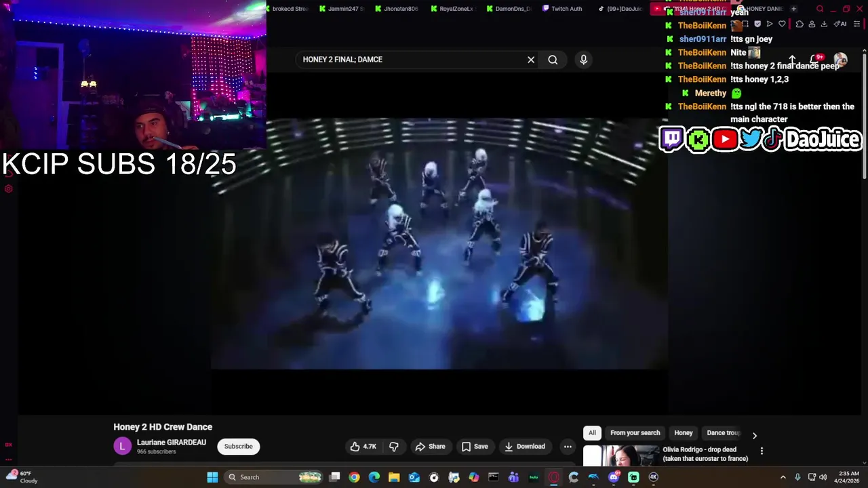Click Olivia Rodrigo - drop dead title
Screen dimensions: 868x488
click(x=705, y=454)
